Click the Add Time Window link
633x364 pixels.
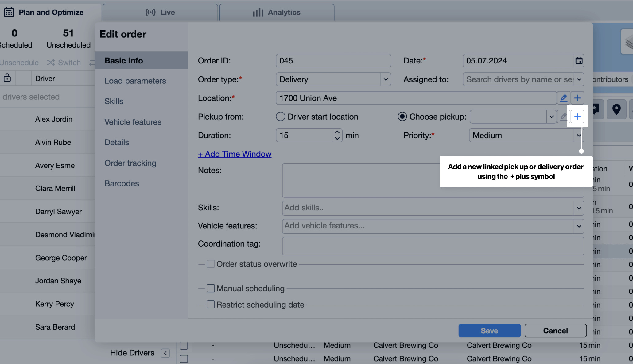pos(235,154)
